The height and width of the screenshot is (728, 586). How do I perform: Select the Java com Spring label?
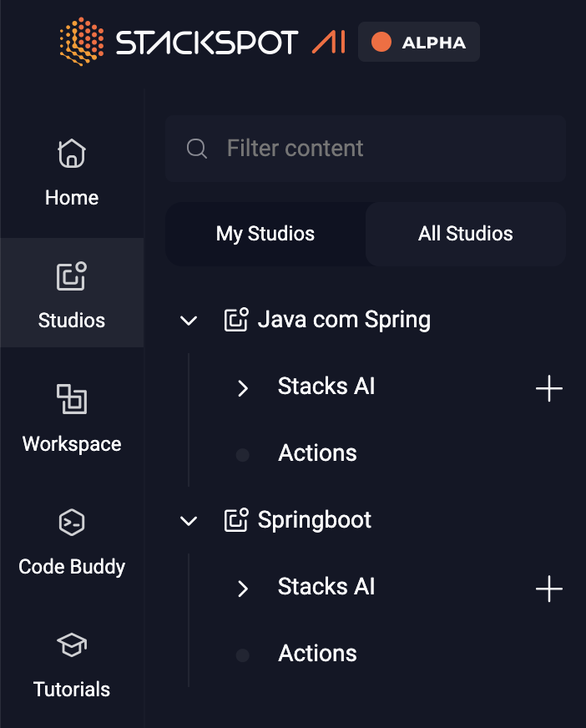[344, 320]
